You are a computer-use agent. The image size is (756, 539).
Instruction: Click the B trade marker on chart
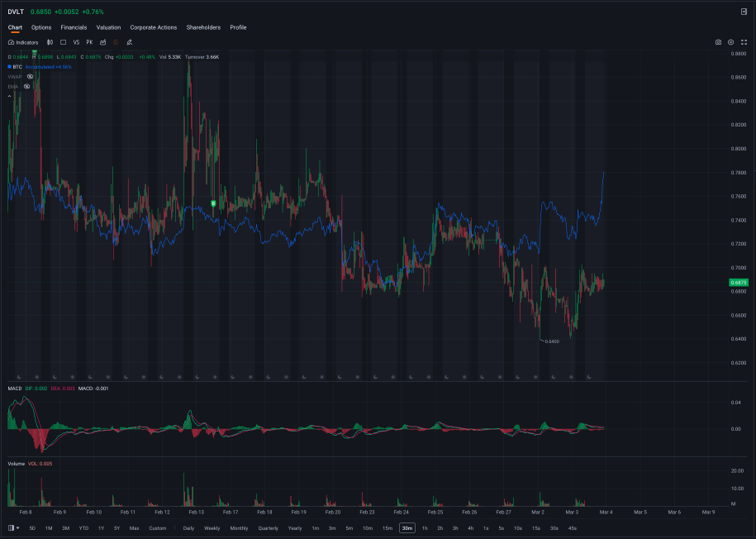(x=213, y=203)
